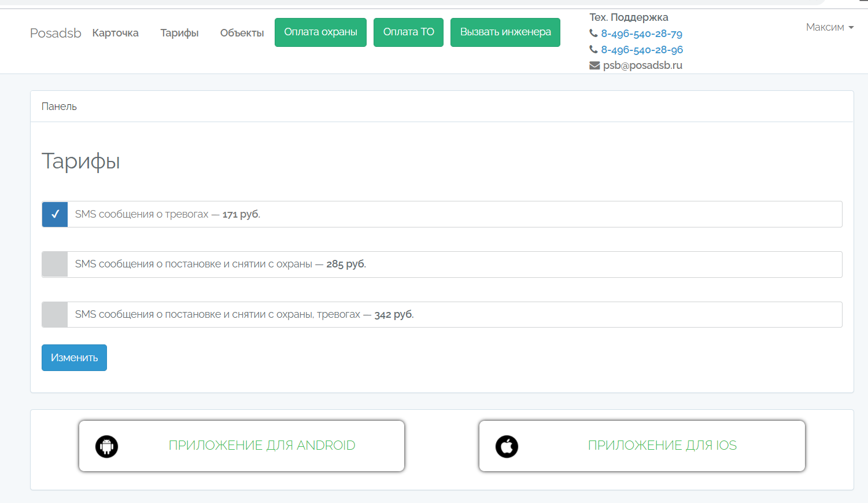Open the Максим user dropdown menu
This screenshot has width=868, height=503.
tap(829, 27)
